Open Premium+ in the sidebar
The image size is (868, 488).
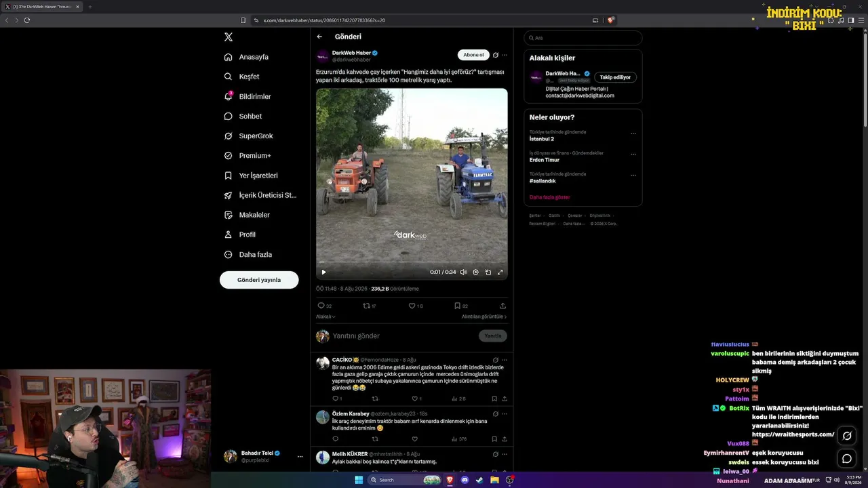point(248,155)
